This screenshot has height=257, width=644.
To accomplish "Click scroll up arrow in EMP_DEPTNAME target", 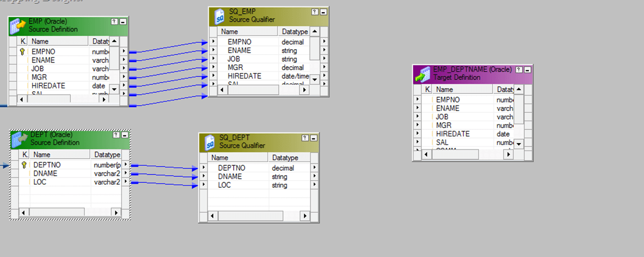I will pos(519,90).
